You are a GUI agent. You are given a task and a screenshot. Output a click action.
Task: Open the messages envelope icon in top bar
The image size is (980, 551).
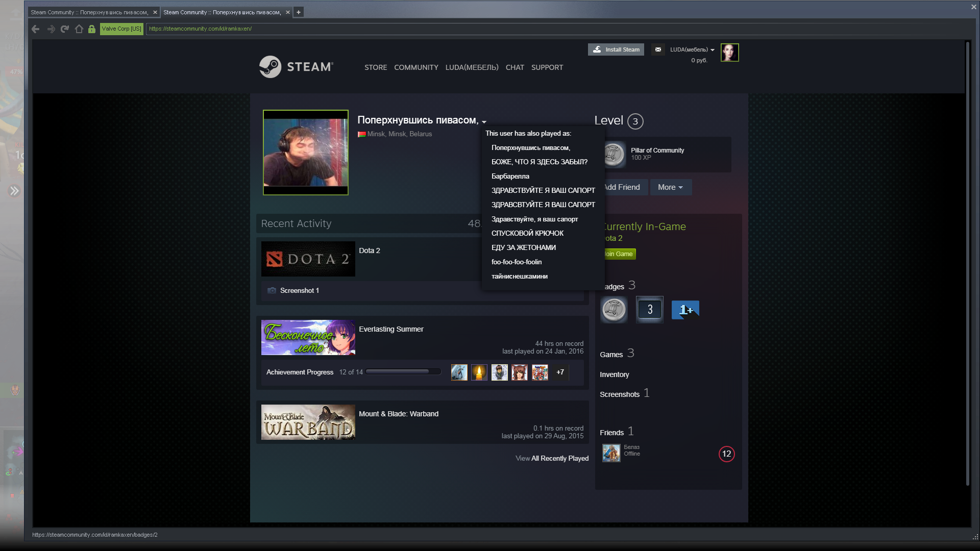point(658,49)
